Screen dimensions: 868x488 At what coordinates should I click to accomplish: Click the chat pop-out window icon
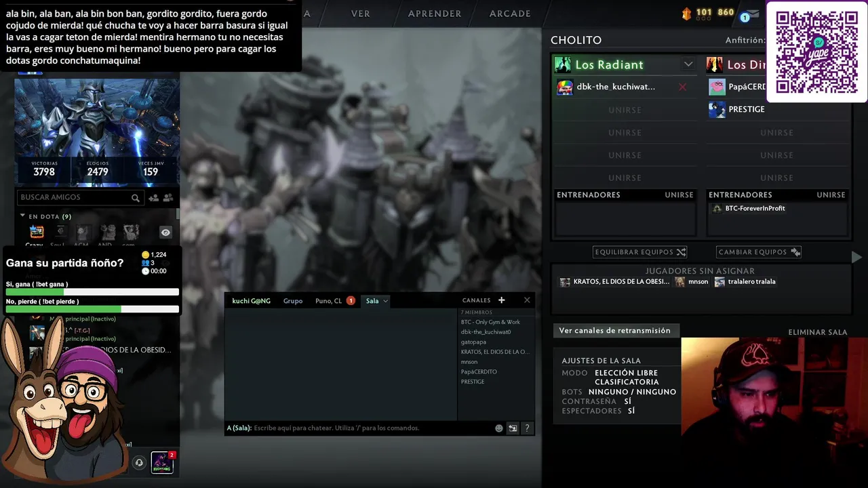(x=513, y=428)
